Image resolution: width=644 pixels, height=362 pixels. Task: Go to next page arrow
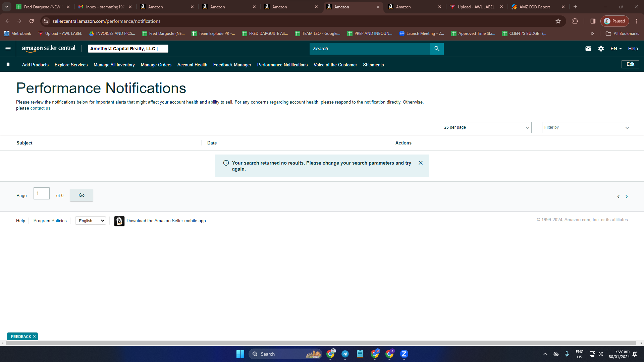tap(626, 197)
